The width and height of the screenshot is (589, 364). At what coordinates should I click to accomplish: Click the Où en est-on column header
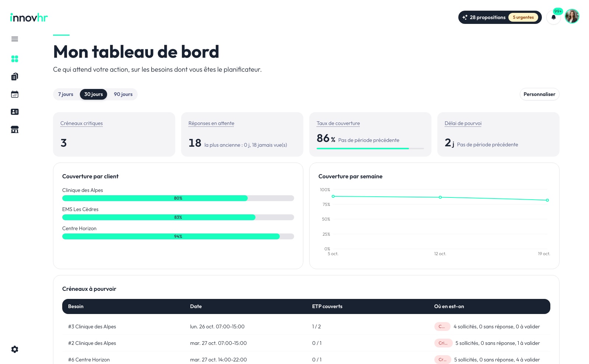(x=449, y=307)
